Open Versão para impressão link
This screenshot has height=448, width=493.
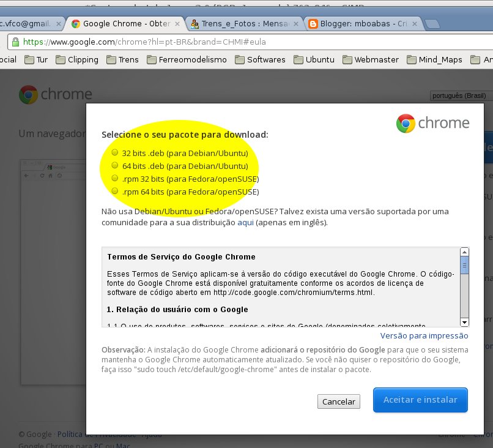[424, 335]
